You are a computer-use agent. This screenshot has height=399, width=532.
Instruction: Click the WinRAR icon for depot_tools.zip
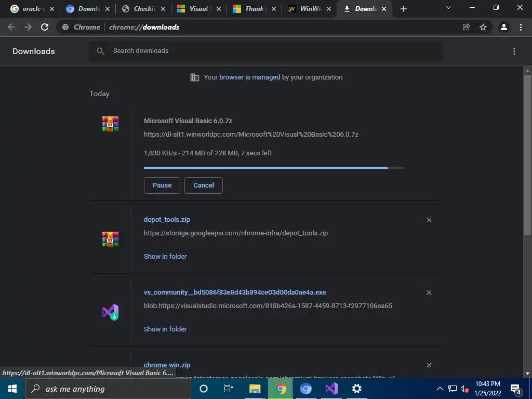[110, 239]
